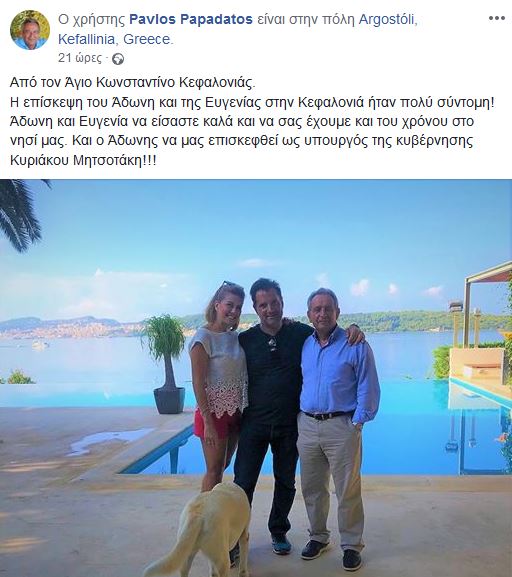Click the line Από τον Άγιο Κωνσταντίνο Κεφαλονιάς

point(133,82)
